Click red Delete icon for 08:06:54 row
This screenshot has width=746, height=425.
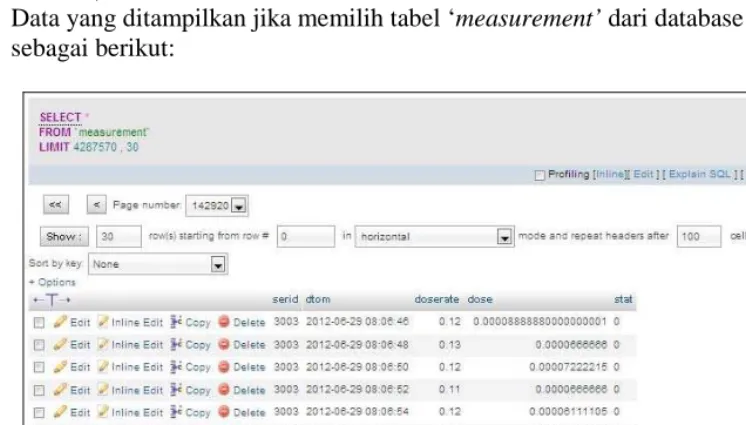click(x=224, y=412)
